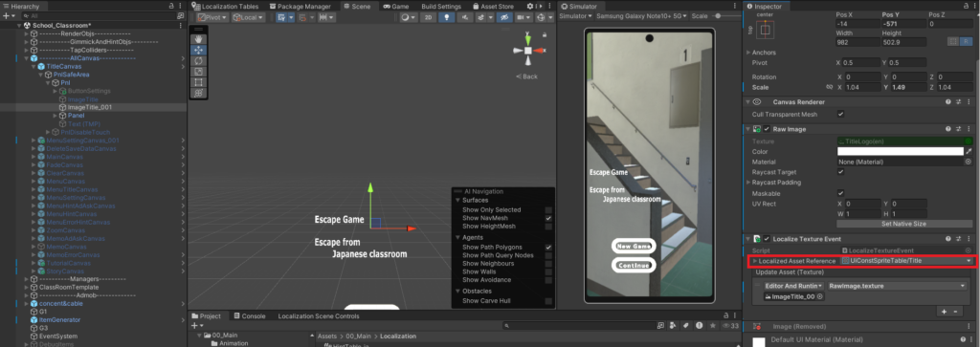This screenshot has width=980, height=347.
Task: Toggle Raycast Target checkbox
Action: coord(840,172)
